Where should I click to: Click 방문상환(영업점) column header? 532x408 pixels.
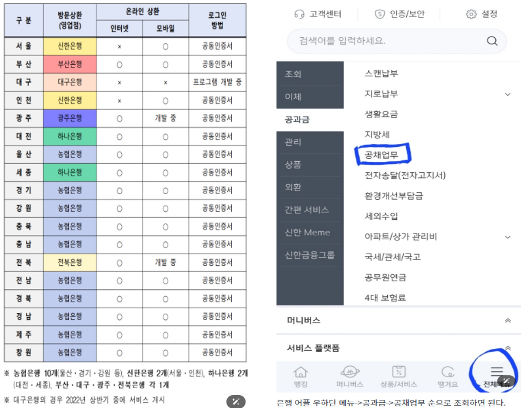pyautogui.click(x=70, y=20)
